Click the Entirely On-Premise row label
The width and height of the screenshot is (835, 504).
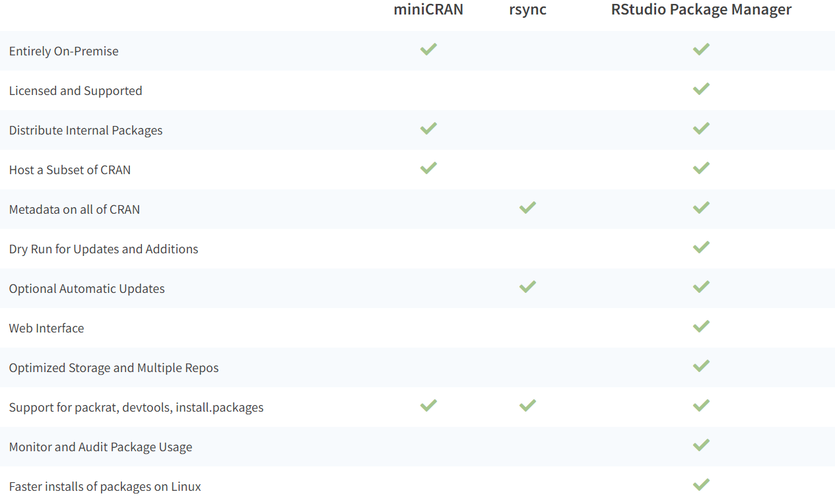[64, 51]
